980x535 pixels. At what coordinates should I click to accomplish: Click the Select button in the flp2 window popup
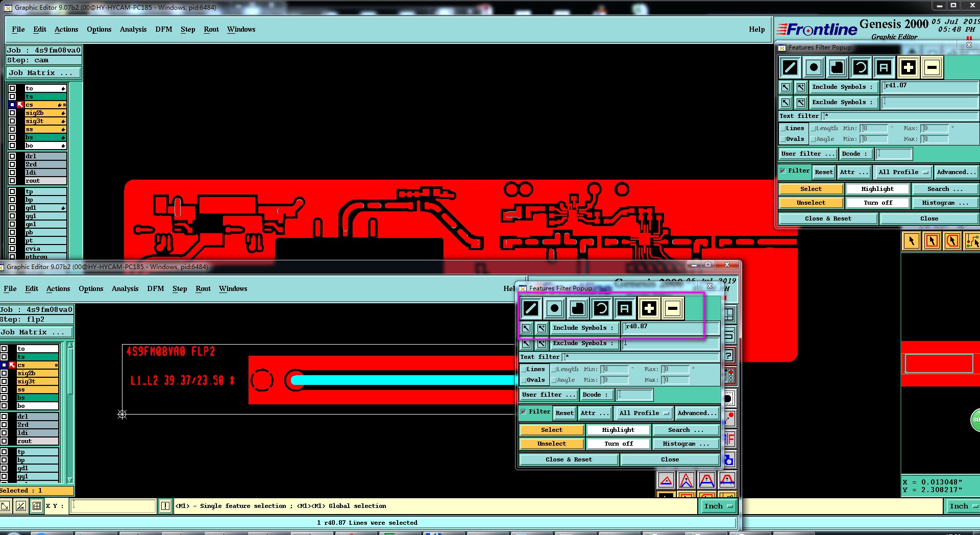coord(552,430)
